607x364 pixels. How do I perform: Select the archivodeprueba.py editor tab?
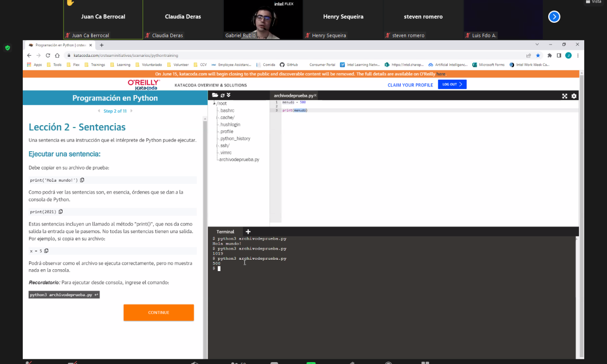[293, 96]
